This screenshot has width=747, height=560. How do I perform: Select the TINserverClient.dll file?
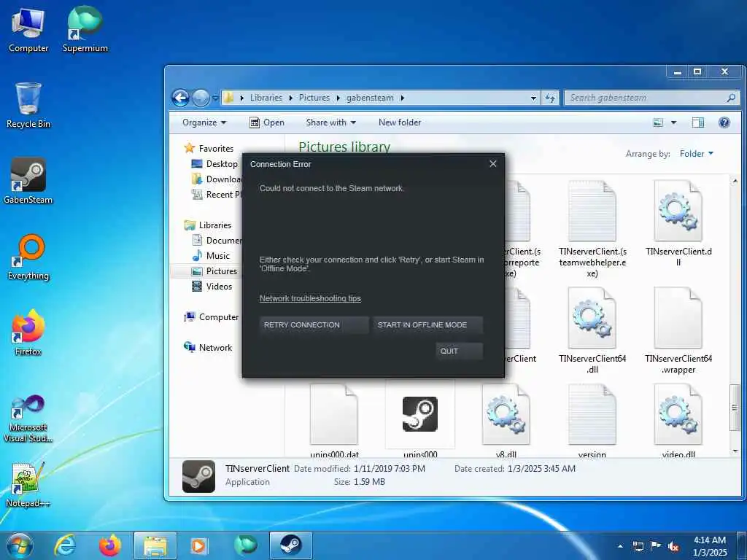click(678, 223)
